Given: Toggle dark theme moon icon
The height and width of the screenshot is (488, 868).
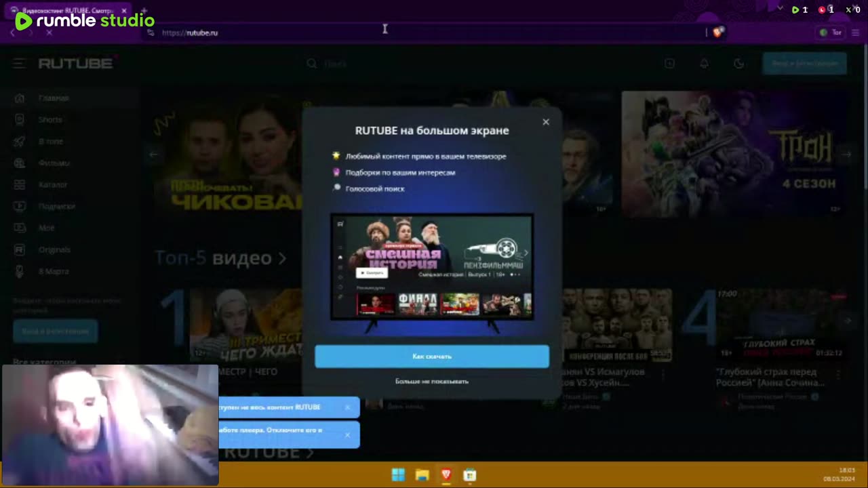Looking at the screenshot, I should (738, 63).
